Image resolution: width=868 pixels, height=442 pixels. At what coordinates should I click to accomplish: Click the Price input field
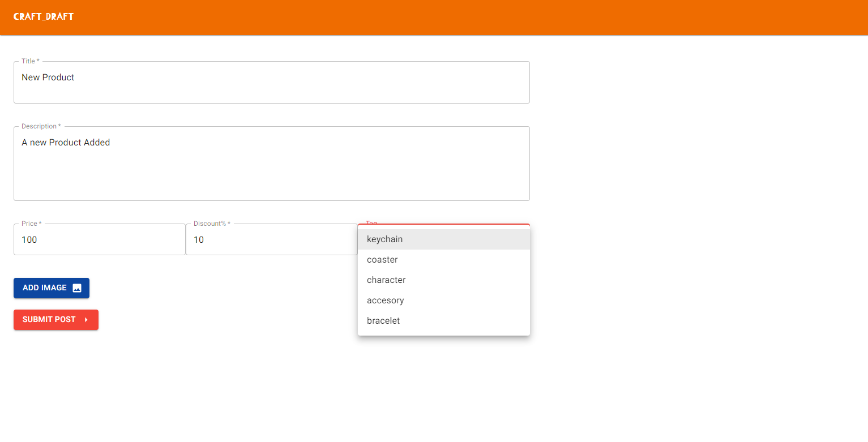(99, 239)
